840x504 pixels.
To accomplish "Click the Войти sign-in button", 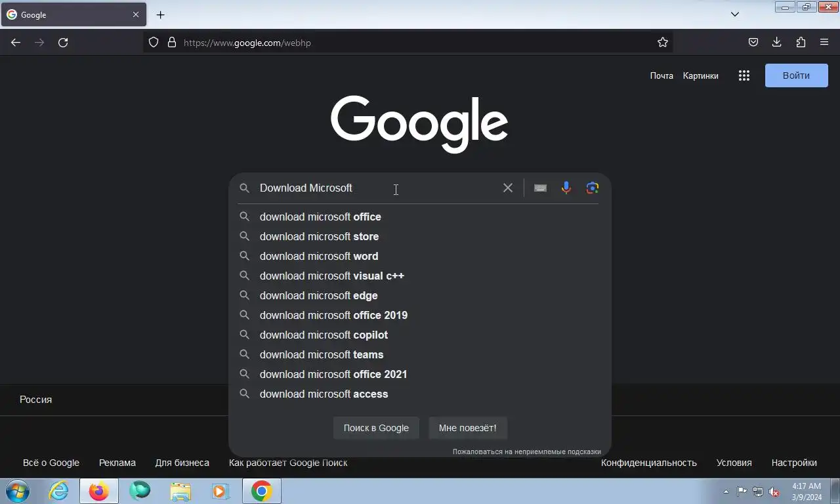I will click(x=797, y=75).
